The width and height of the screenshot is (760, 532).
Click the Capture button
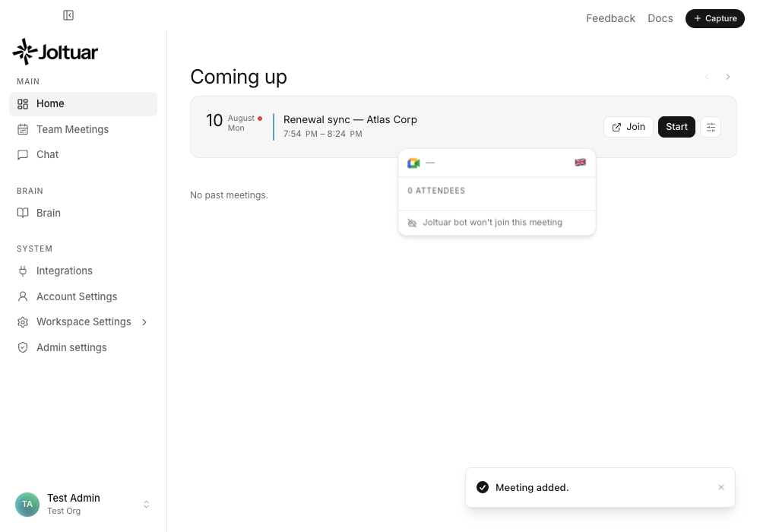pyautogui.click(x=715, y=18)
